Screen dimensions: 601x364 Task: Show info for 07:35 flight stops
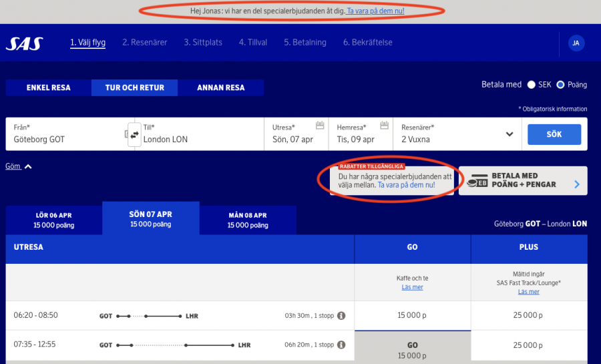pos(341,345)
